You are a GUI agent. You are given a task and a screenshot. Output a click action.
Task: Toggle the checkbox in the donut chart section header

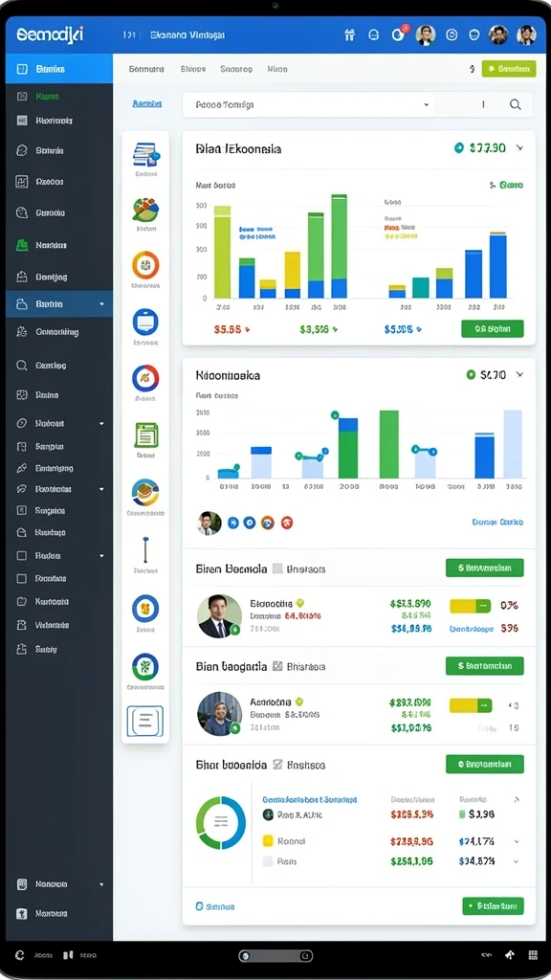click(x=278, y=765)
